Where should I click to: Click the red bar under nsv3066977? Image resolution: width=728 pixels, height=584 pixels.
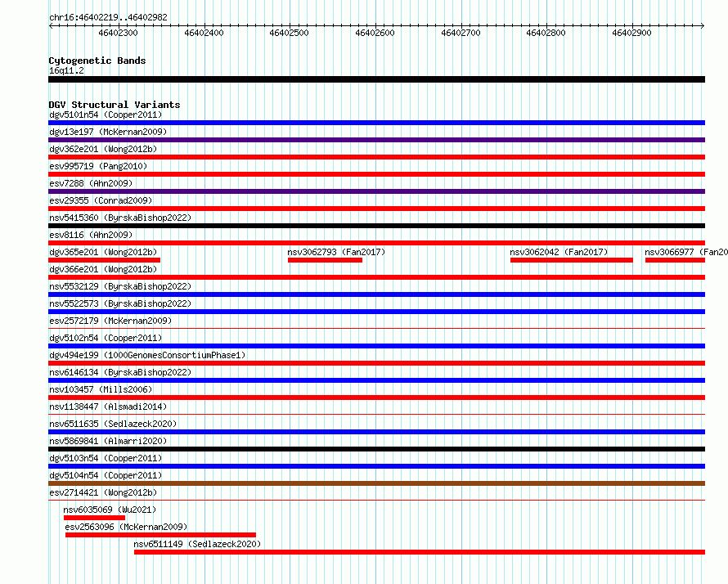tap(675, 260)
